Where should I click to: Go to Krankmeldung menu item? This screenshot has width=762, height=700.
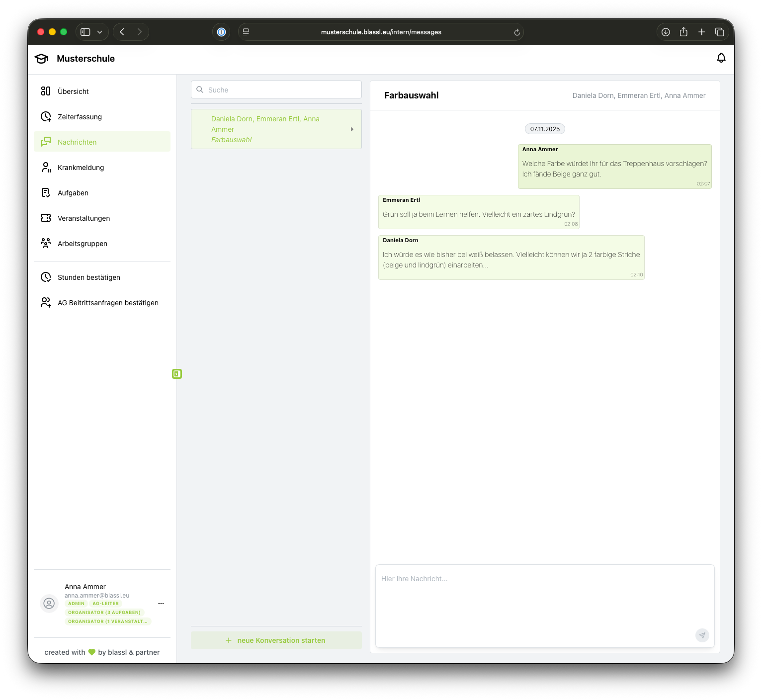pyautogui.click(x=81, y=168)
